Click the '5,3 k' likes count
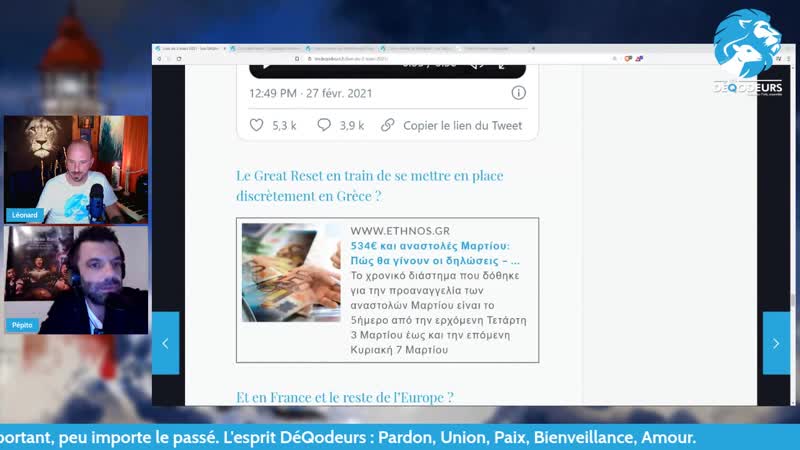800x450 pixels. 284,126
